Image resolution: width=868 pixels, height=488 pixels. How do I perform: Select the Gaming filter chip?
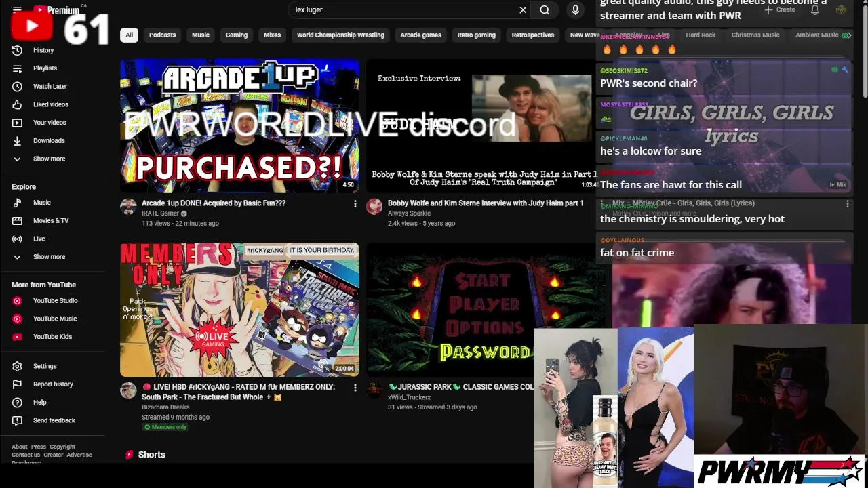click(x=237, y=35)
